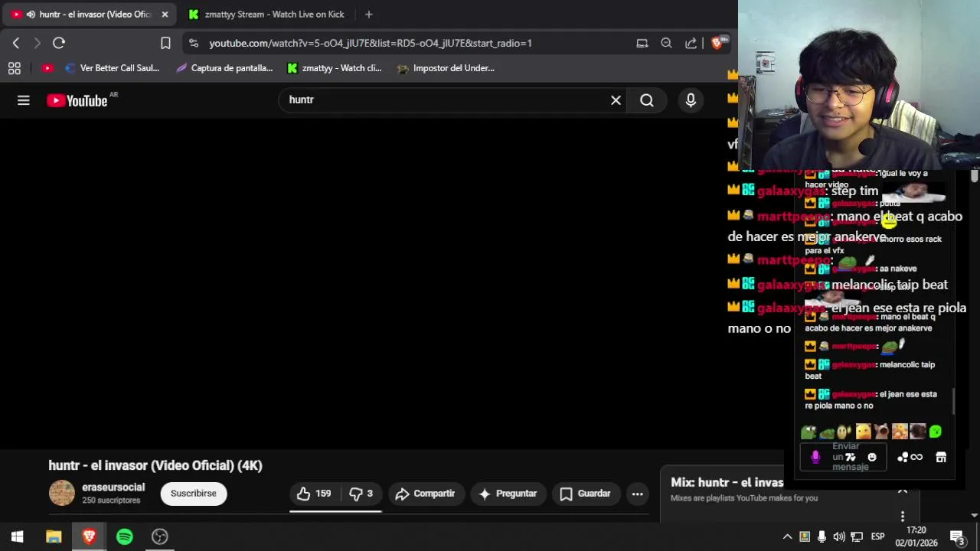Open the 7TV emote menu in chat
The width and height of the screenshot is (980, 551).
[851, 458]
